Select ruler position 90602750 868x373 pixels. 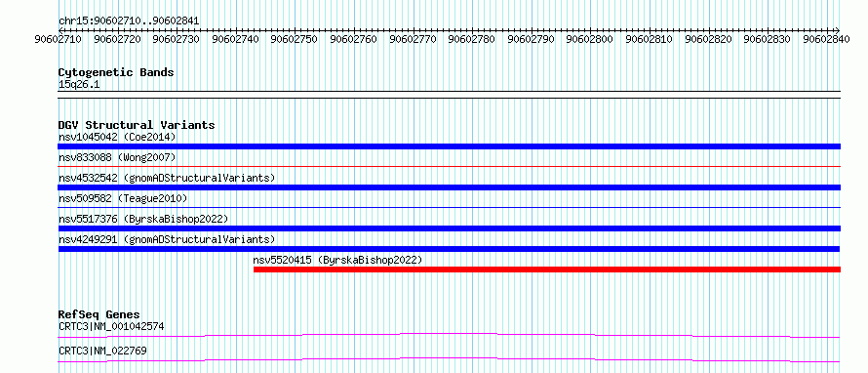coord(295,39)
